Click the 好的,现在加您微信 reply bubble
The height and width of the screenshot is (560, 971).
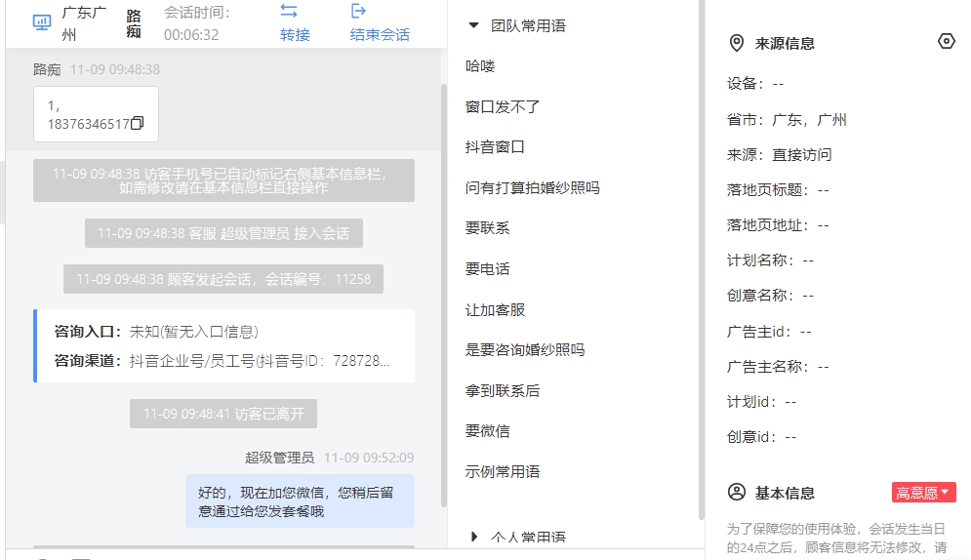coord(300,501)
